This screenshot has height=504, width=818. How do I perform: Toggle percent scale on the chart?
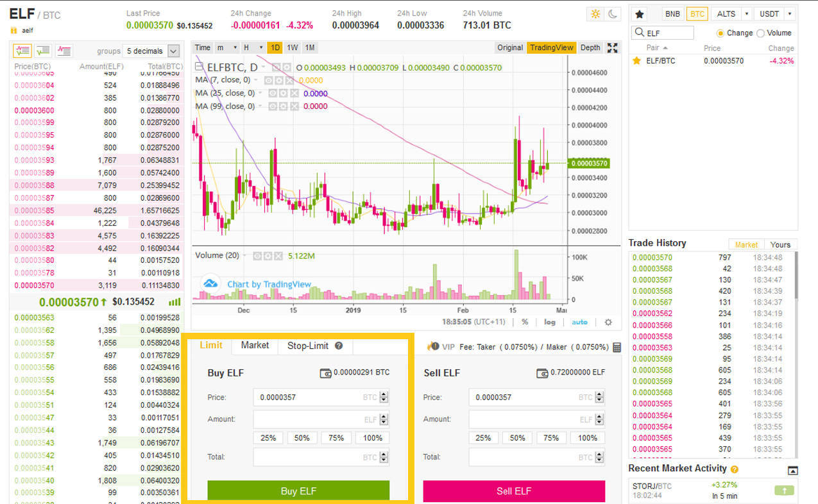524,322
